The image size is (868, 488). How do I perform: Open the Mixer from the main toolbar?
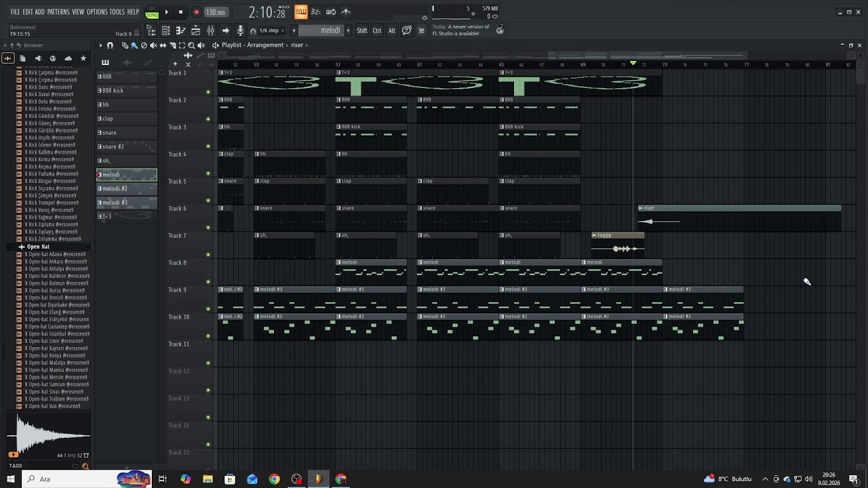[x=210, y=30]
